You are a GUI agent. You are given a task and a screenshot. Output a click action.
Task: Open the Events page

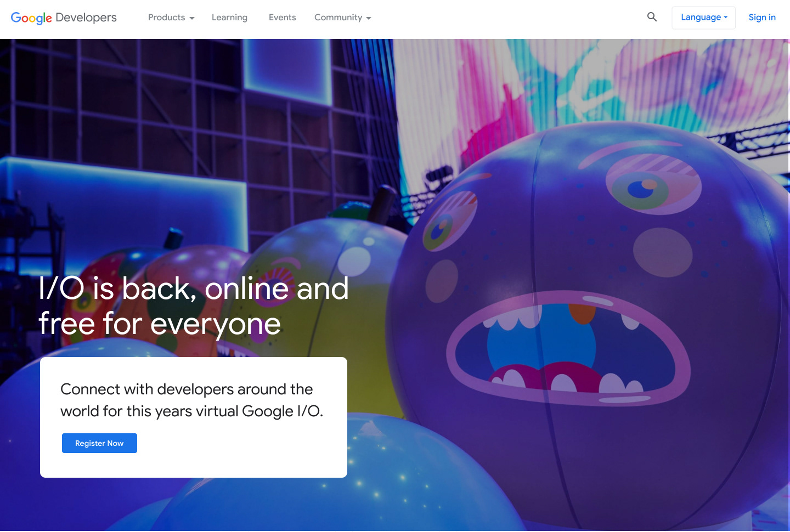[x=282, y=18]
